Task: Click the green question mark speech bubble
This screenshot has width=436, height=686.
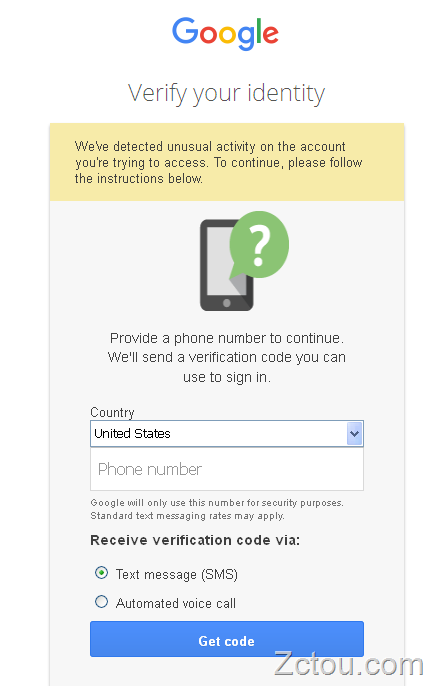Action: [x=259, y=245]
